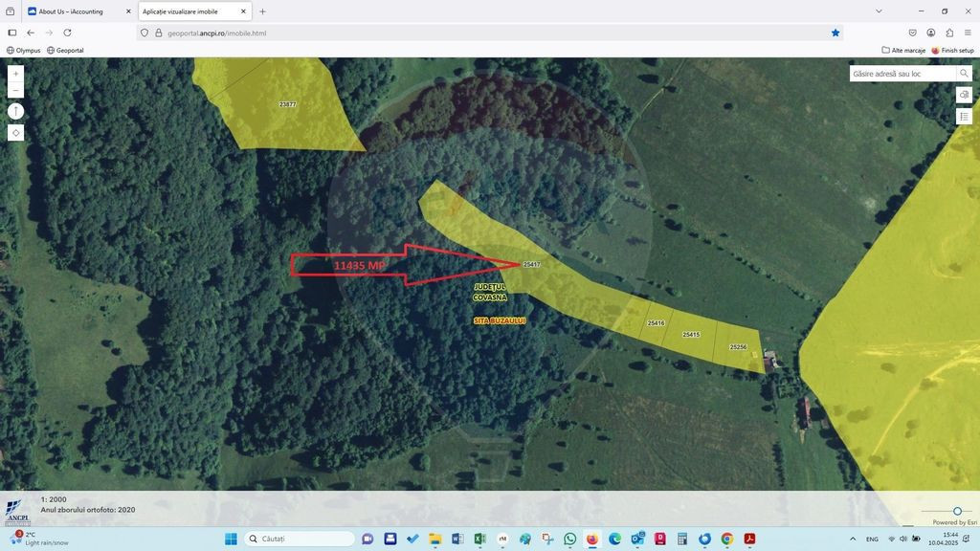Toggle the bookmark star for this page
The width and height of the screenshot is (980, 551).
[835, 33]
